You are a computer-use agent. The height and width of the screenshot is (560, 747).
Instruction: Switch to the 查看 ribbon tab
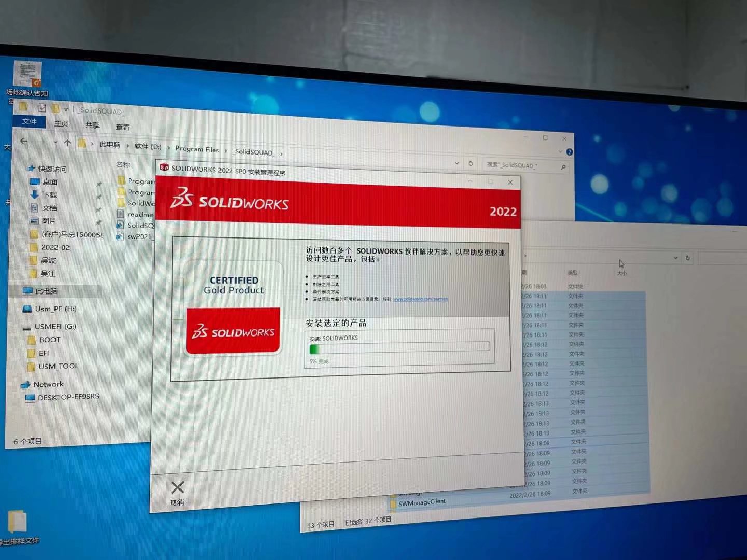pos(123,127)
